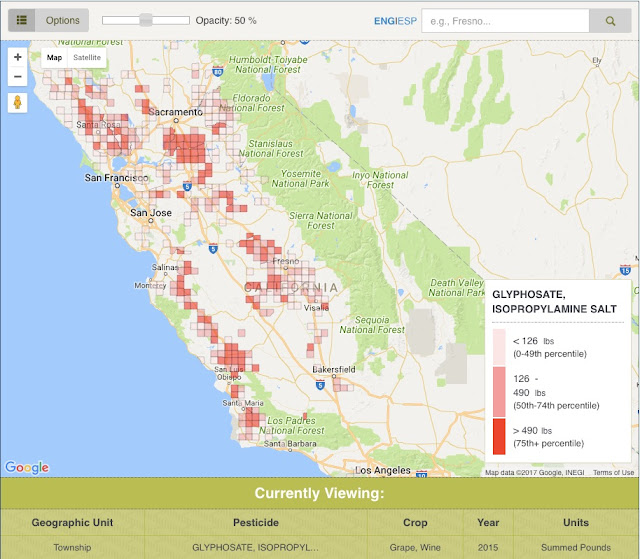Switch language to ESP
The image size is (640, 559).
pos(407,21)
